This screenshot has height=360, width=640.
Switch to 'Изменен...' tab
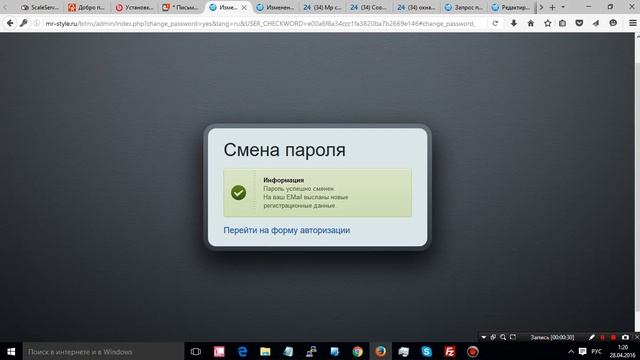click(275, 7)
